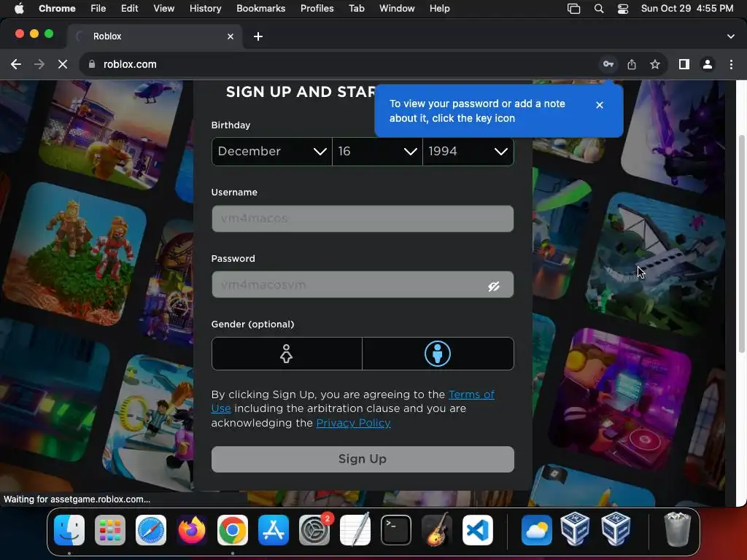Dismiss the password tooltip bubble

tap(600, 105)
